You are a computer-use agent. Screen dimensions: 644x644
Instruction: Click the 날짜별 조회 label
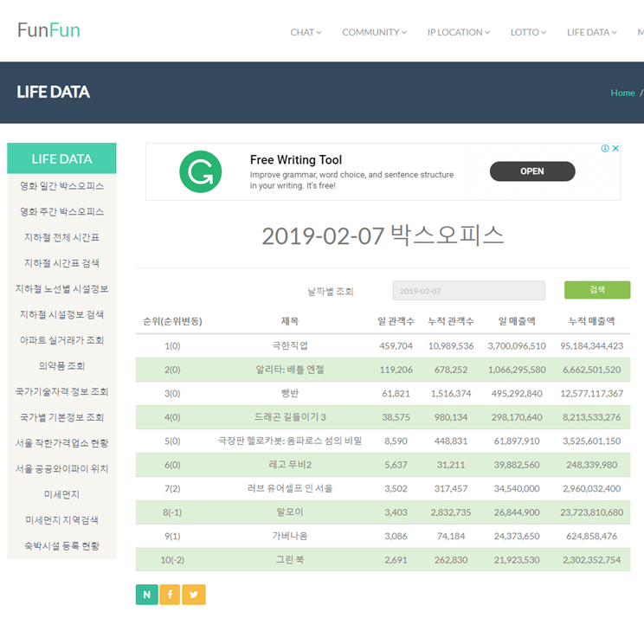click(331, 291)
